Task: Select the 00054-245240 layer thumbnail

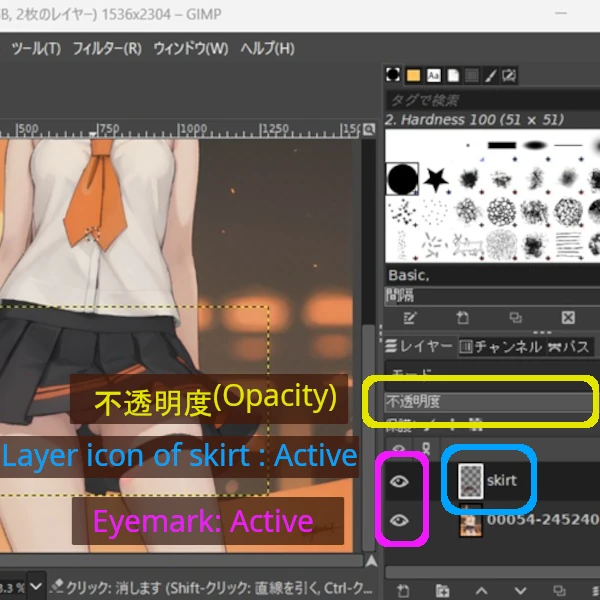Action: (471, 522)
